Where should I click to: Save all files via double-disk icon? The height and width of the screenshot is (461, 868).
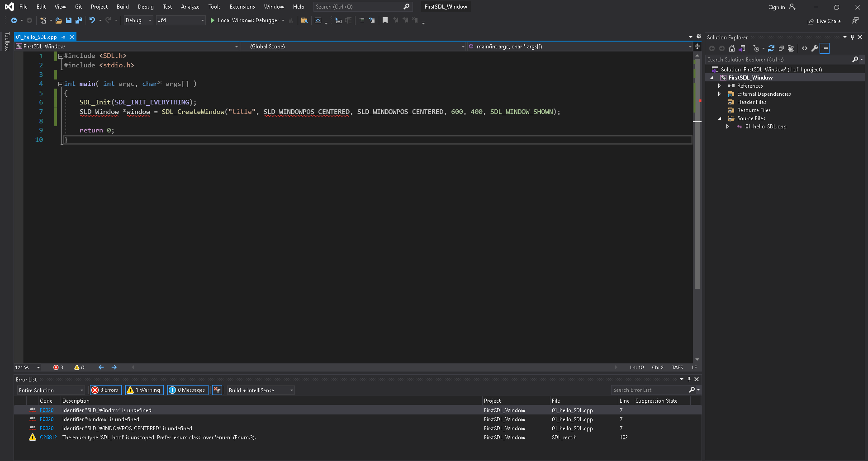click(79, 20)
